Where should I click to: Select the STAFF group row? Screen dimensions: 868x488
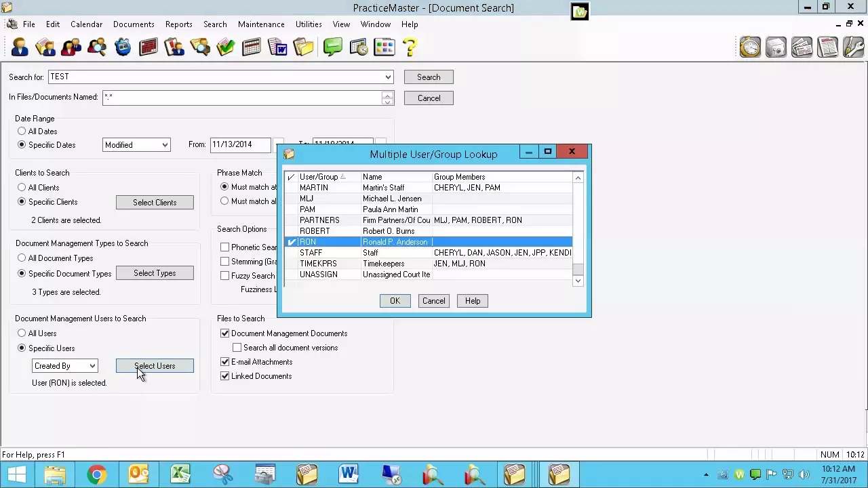[429, 253]
